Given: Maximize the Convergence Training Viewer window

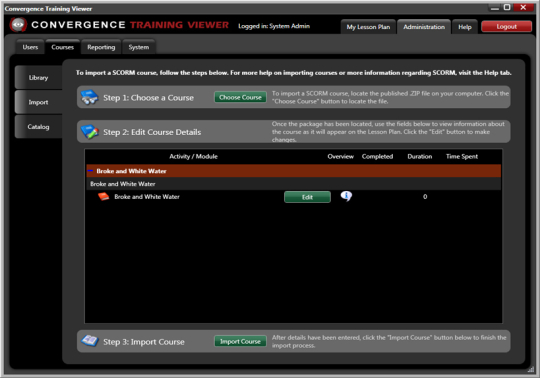Looking at the screenshot, I should 507,7.
